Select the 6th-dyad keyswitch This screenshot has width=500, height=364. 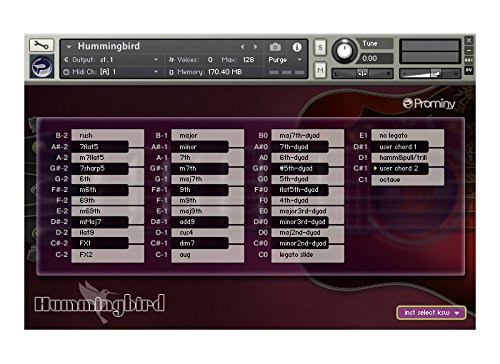[x=308, y=157]
